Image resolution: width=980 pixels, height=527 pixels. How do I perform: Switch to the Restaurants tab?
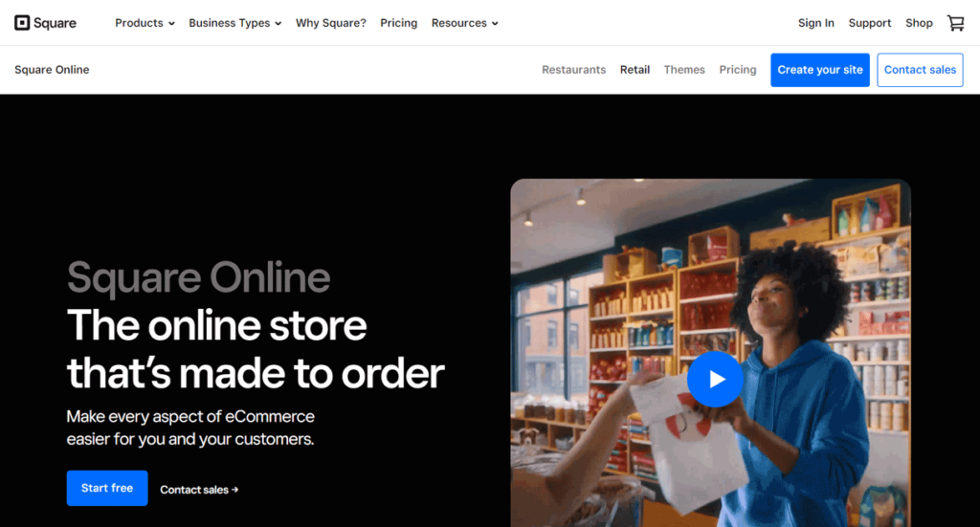[574, 69]
